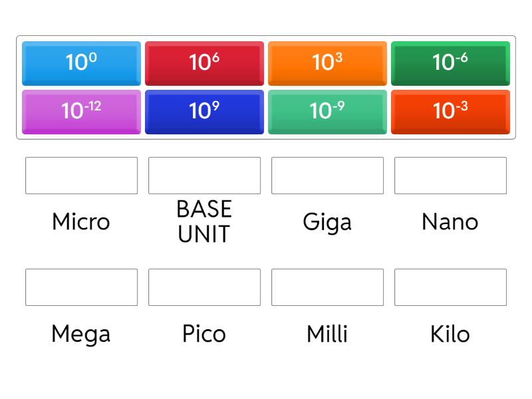Click the Pico label text

pos(204,334)
